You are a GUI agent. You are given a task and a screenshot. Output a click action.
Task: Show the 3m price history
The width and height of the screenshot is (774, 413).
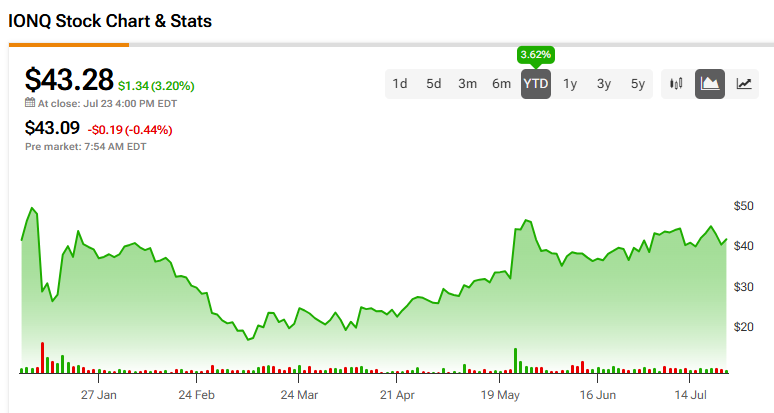(467, 84)
